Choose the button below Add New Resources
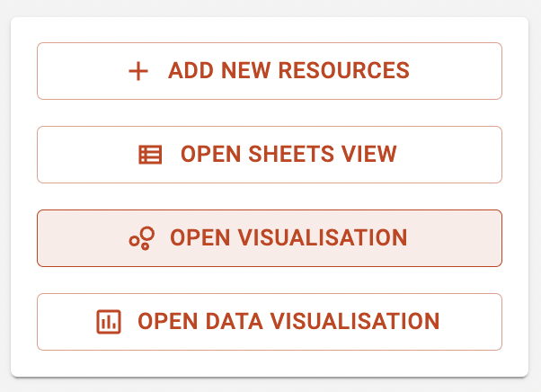 [x=270, y=155]
